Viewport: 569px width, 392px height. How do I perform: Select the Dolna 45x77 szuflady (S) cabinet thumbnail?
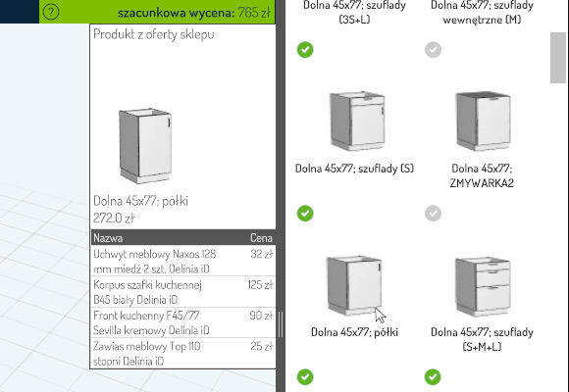357,121
